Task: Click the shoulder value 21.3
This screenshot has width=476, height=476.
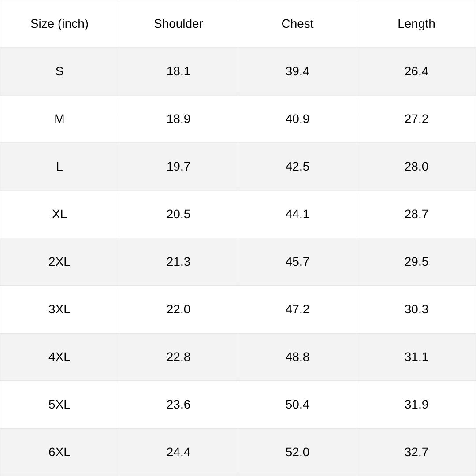Action: coord(178,262)
